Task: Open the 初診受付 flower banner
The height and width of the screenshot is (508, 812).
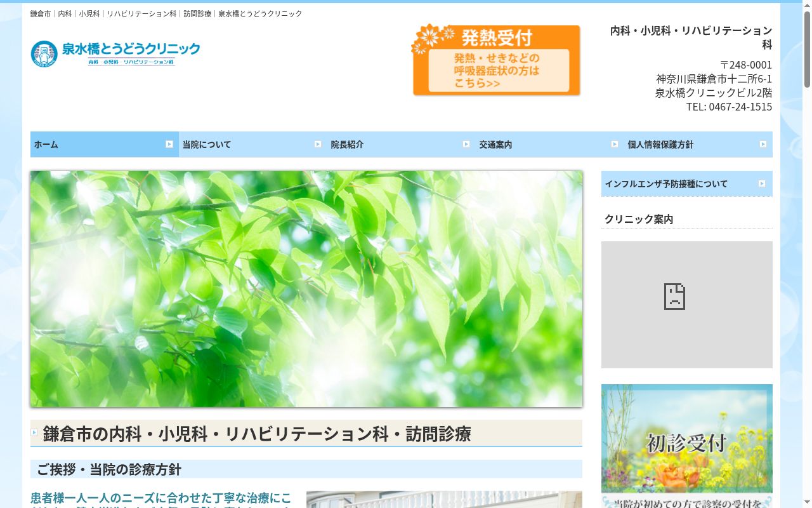Action: click(687, 446)
